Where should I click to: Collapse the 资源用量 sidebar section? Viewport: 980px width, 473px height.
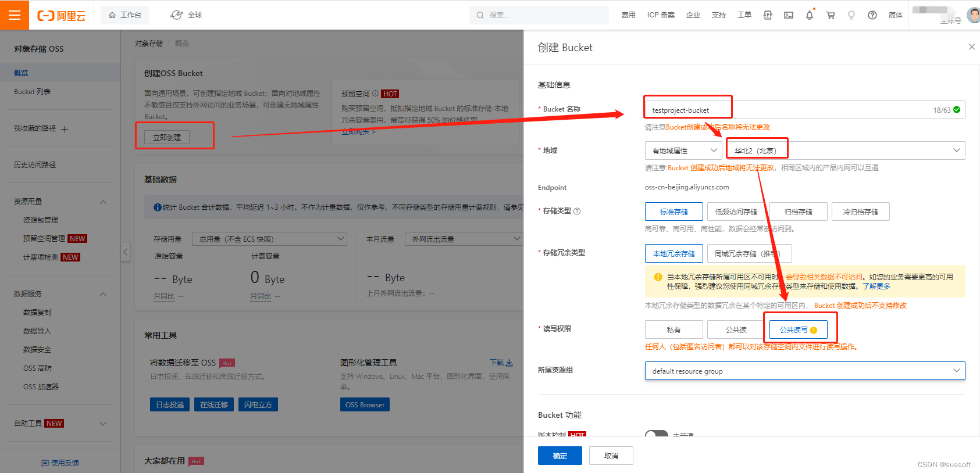[x=103, y=202]
